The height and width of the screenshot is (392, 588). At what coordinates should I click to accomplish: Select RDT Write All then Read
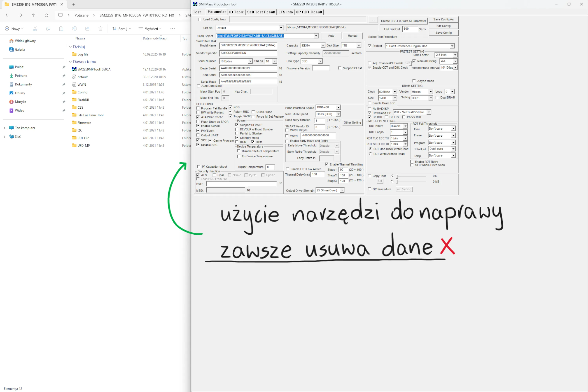tap(370, 154)
